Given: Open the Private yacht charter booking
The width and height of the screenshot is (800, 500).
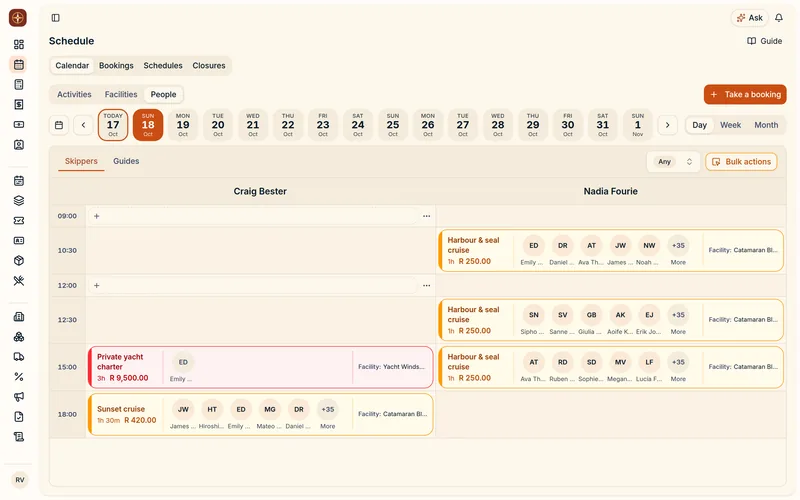Looking at the screenshot, I should [261, 367].
